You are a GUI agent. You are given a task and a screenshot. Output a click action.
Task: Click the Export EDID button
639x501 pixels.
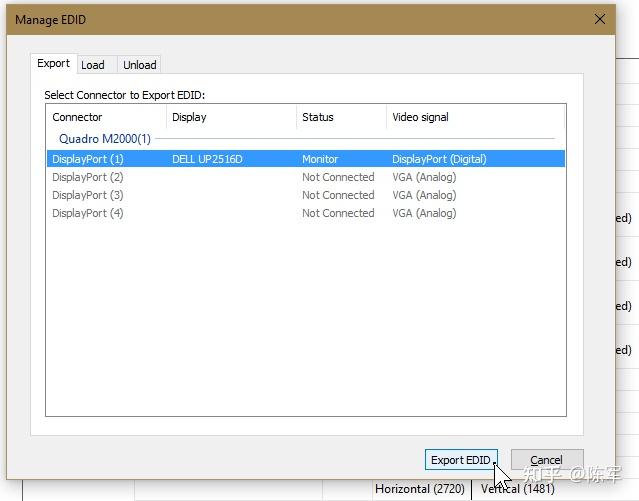[x=461, y=460]
